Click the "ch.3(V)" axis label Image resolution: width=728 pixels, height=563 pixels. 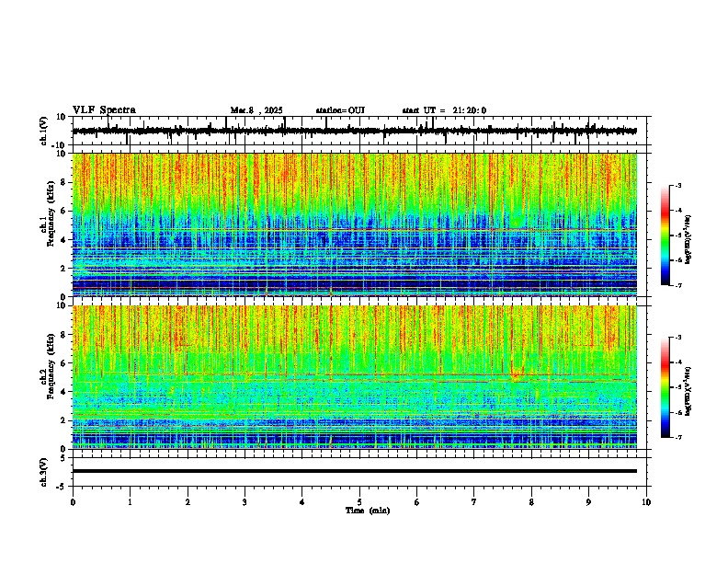pyautogui.click(x=43, y=472)
